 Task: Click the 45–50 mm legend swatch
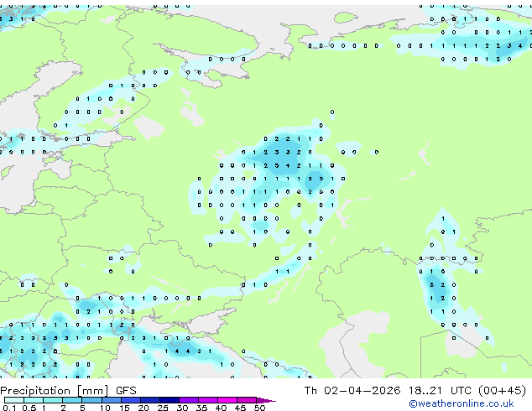point(247,400)
